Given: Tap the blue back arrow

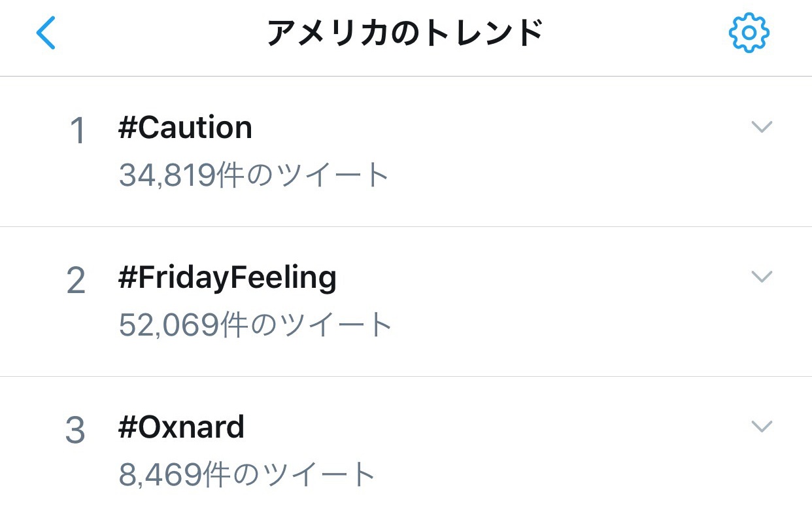Looking at the screenshot, I should pyautogui.click(x=46, y=33).
